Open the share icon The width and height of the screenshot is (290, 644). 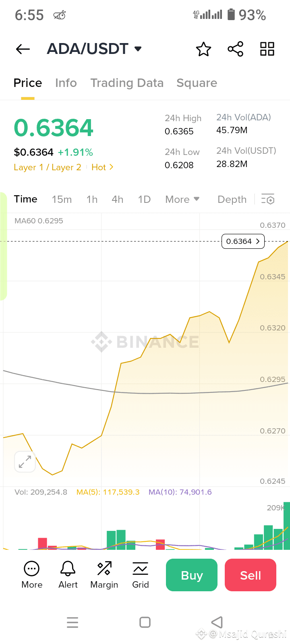tap(235, 49)
